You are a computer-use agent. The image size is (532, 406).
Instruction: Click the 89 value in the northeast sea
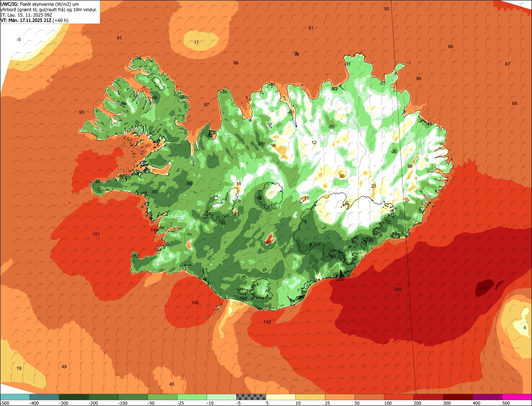(451, 46)
